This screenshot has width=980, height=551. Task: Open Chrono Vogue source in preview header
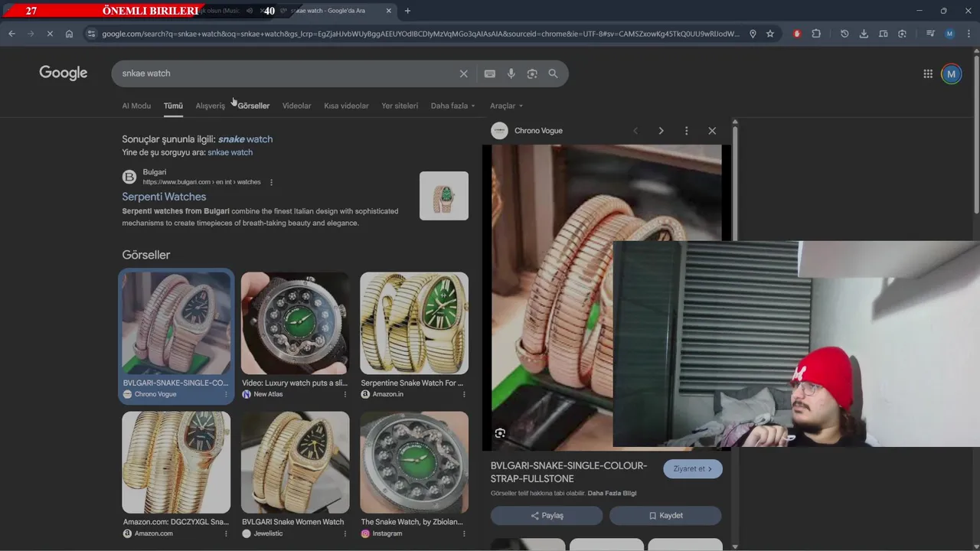tap(538, 131)
